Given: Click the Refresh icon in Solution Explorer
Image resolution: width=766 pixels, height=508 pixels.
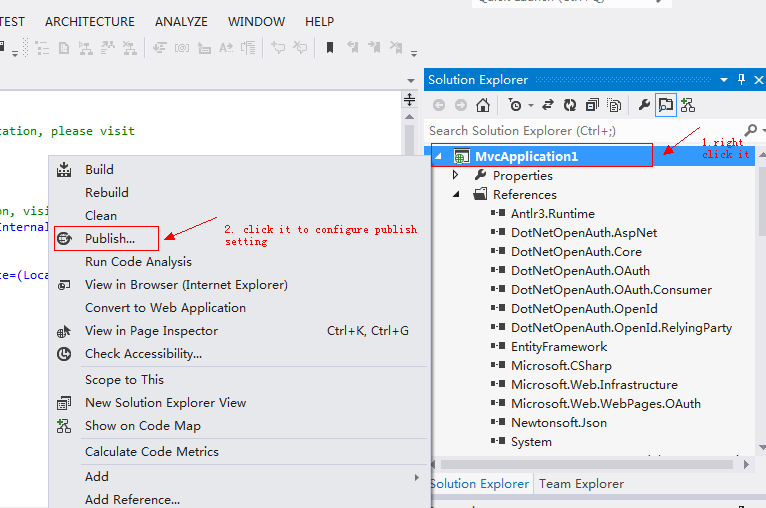Looking at the screenshot, I should (570, 105).
